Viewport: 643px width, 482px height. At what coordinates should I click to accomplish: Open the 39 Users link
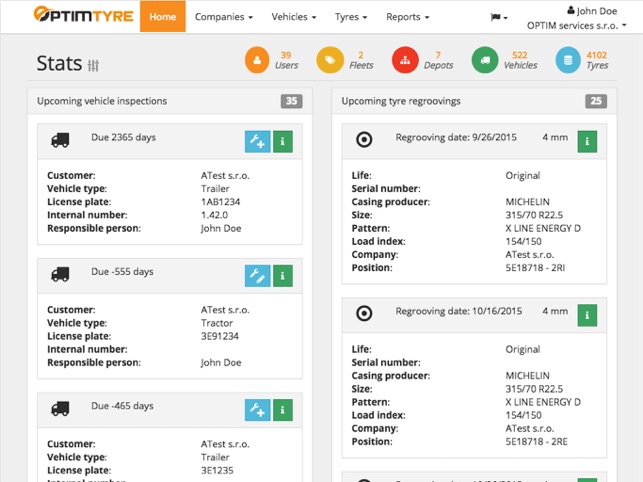tap(286, 60)
